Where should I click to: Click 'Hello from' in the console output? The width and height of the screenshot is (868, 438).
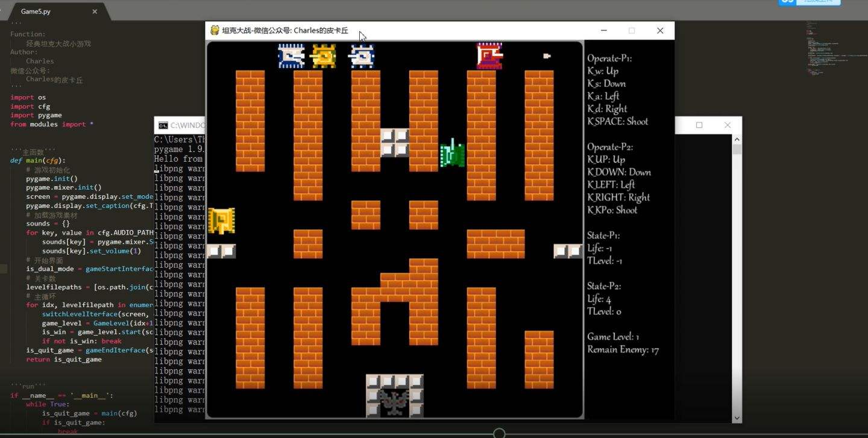(178, 159)
